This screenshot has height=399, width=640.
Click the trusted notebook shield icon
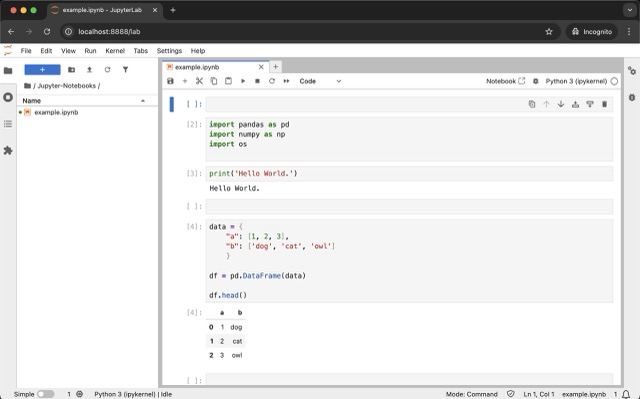click(x=511, y=394)
